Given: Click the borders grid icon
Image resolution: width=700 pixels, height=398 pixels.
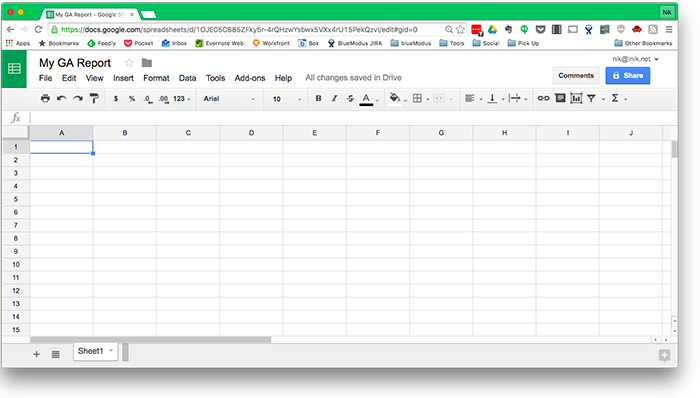Looking at the screenshot, I should click(417, 99).
